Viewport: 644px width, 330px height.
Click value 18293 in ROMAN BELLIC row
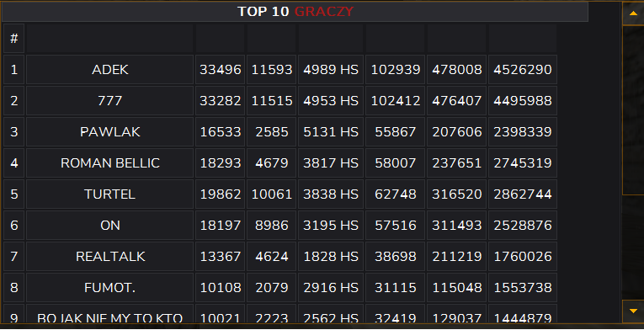pos(221,163)
